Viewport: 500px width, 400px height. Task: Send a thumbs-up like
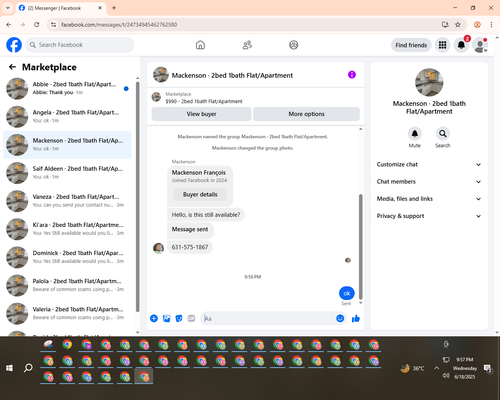[x=356, y=318]
